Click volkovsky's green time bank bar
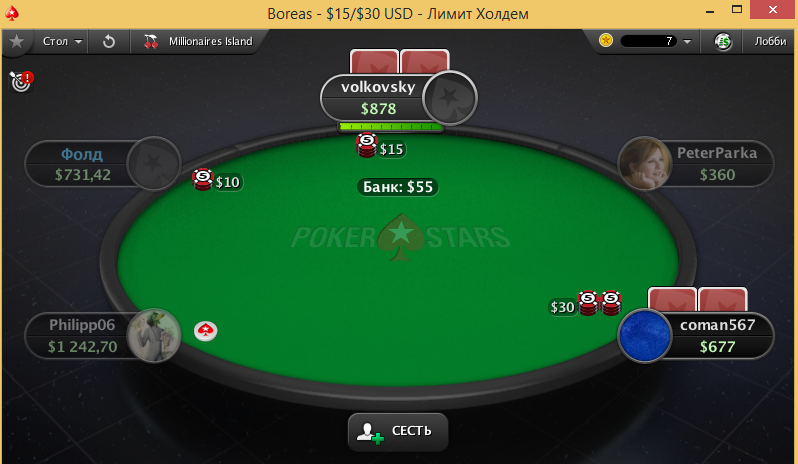The width and height of the screenshot is (798, 464). [390, 127]
